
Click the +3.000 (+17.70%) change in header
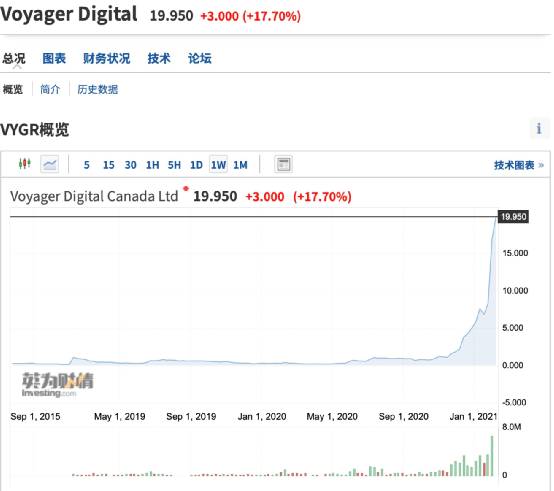(251, 16)
